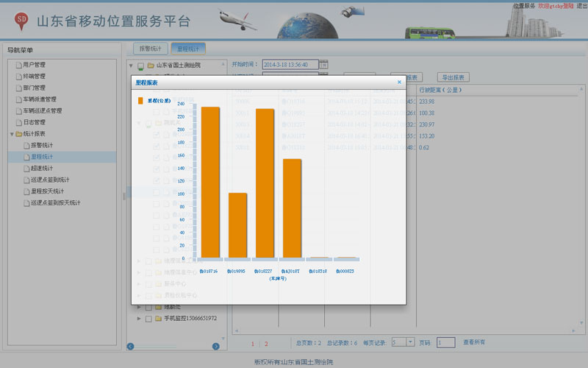Click the 100.38 distance cell

click(x=427, y=113)
